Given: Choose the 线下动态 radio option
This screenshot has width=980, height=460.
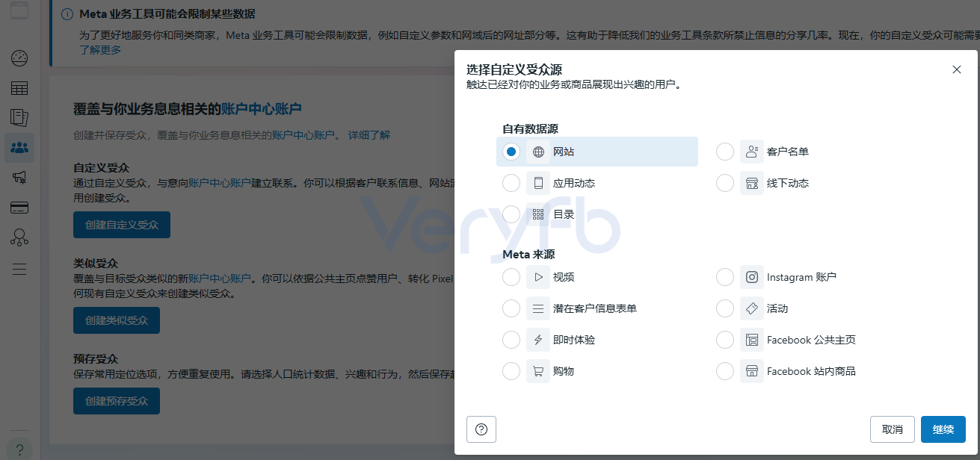Looking at the screenshot, I should 725,183.
